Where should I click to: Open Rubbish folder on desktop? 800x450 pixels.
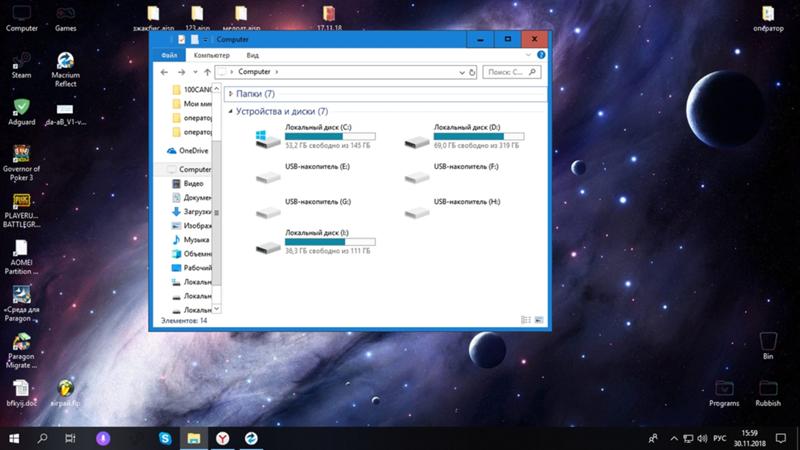768,393
